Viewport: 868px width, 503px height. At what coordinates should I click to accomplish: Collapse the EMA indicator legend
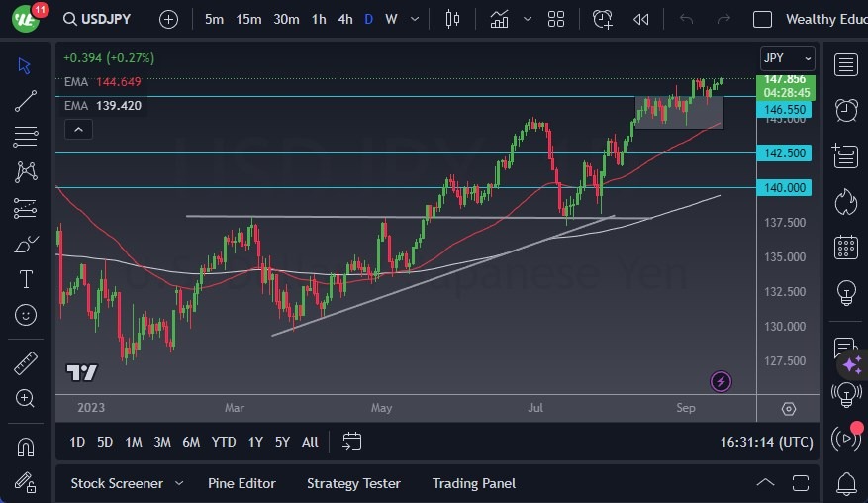coord(77,129)
